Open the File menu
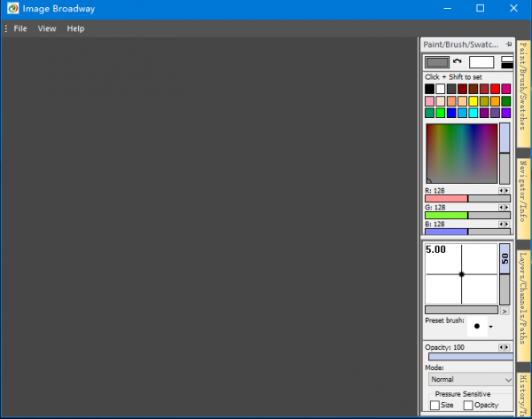 point(20,28)
